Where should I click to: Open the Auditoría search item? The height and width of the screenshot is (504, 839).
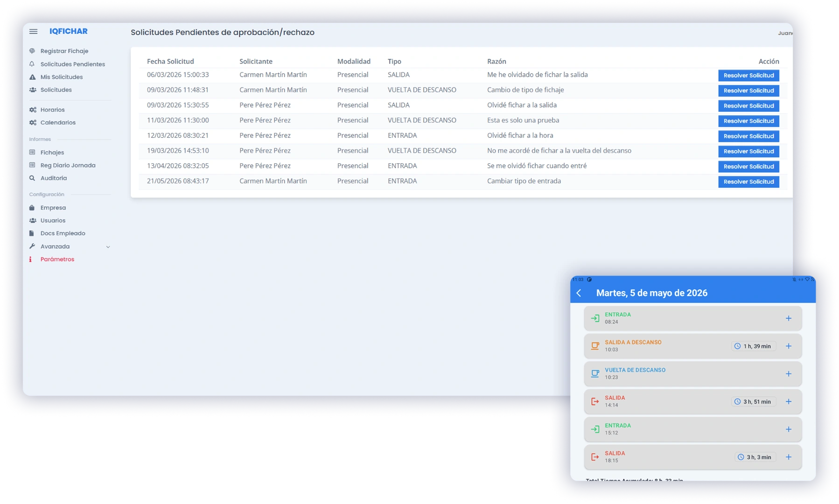tap(53, 178)
